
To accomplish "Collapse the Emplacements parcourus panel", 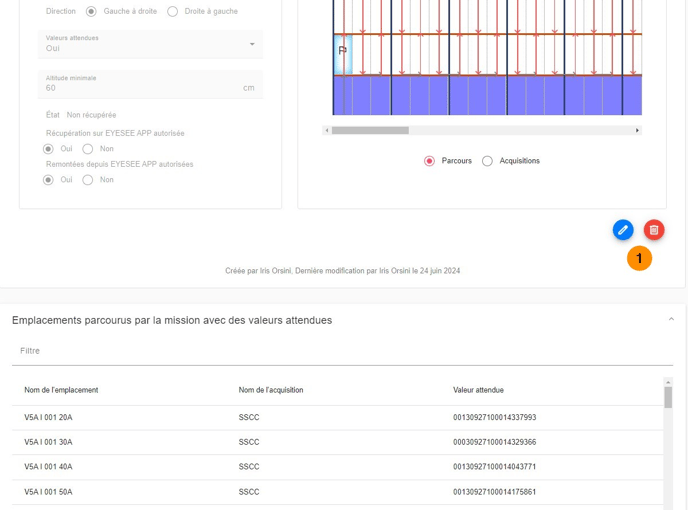I will pos(671,320).
